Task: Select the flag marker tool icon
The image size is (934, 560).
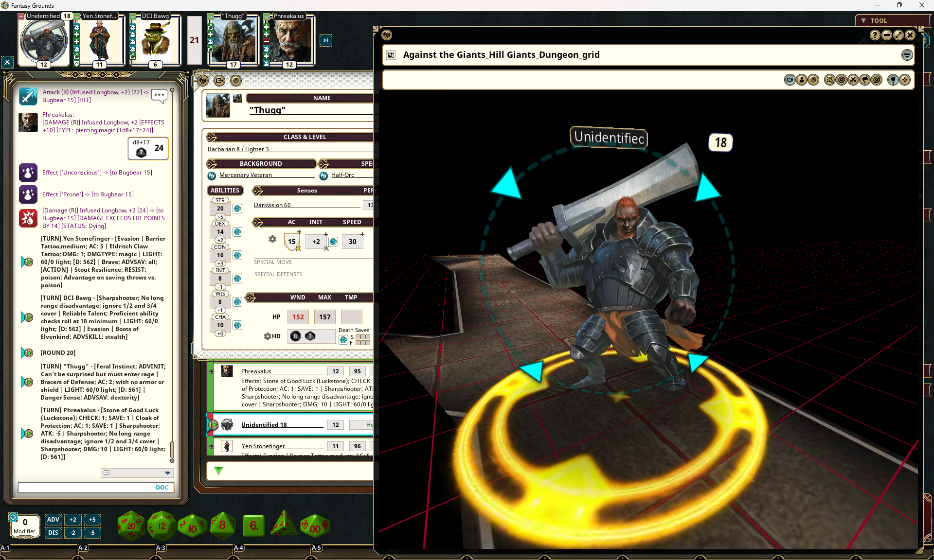Action: pyautogui.click(x=865, y=80)
